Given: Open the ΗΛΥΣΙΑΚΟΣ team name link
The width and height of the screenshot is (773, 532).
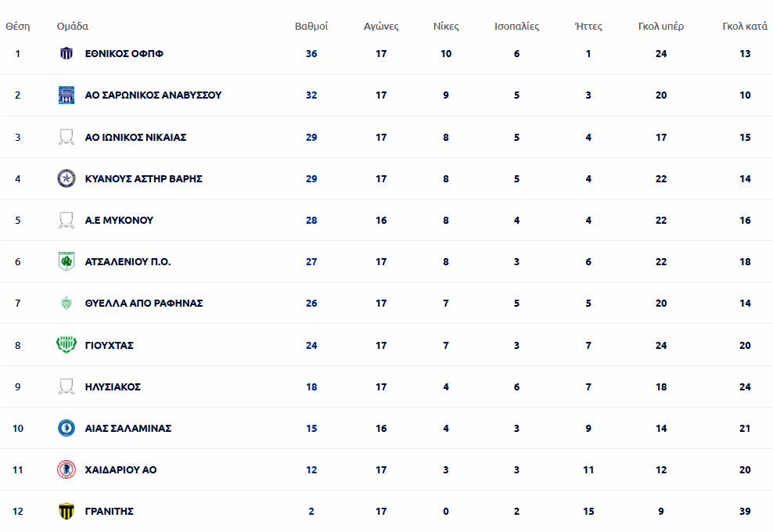Looking at the screenshot, I should pyautogui.click(x=113, y=387).
